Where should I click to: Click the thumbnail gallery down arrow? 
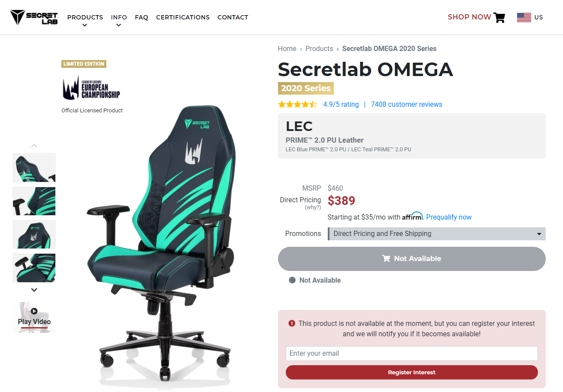coord(34,290)
